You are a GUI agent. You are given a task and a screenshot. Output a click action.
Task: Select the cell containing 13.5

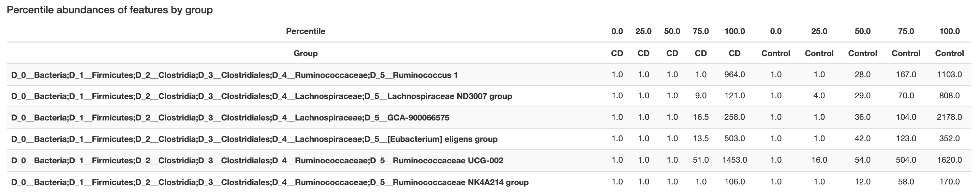point(700,138)
